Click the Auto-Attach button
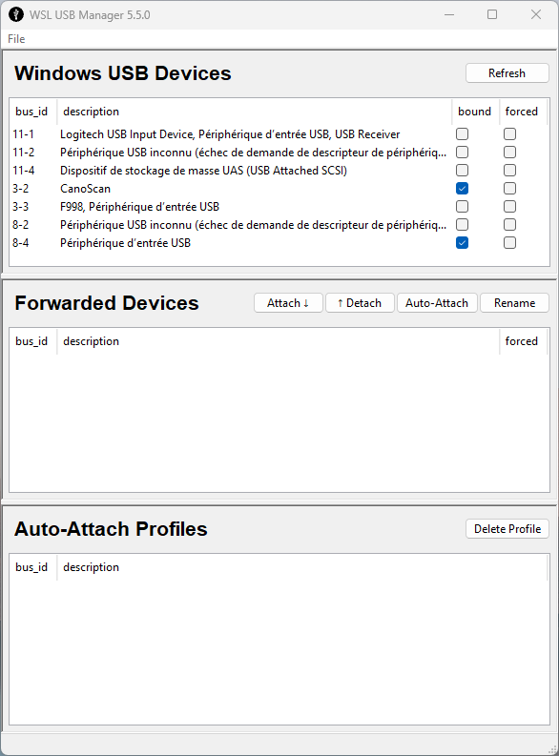559x756 pixels. pyautogui.click(x=437, y=303)
